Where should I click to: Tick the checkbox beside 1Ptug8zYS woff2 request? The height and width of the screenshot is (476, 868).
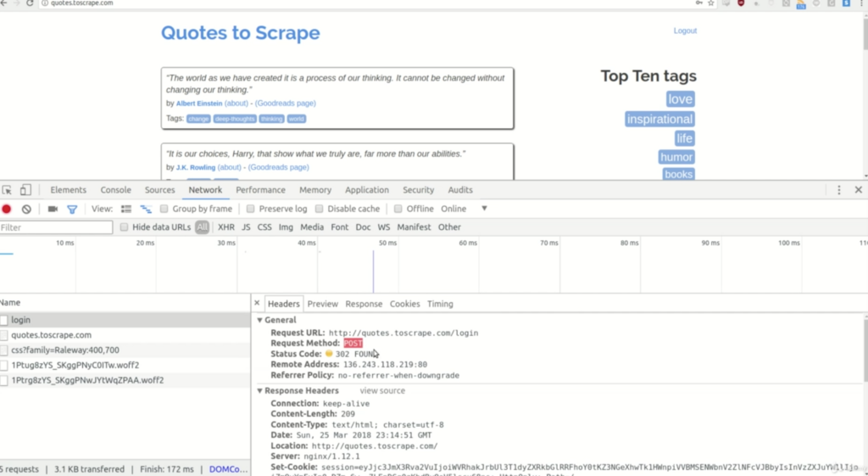4,365
